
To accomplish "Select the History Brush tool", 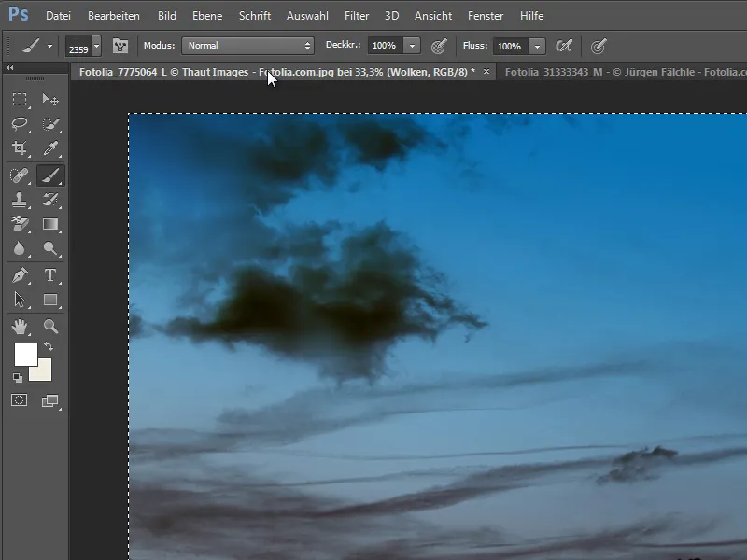I will pos(50,200).
